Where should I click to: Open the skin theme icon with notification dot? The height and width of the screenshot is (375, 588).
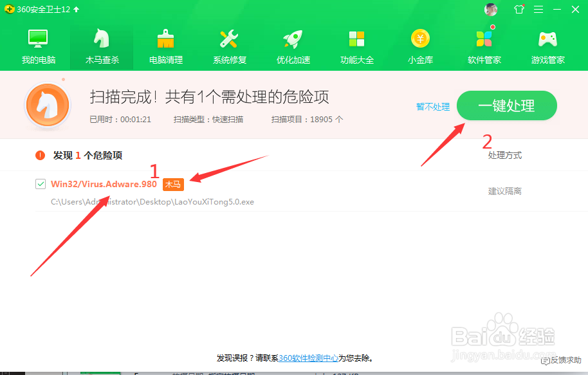point(519,9)
